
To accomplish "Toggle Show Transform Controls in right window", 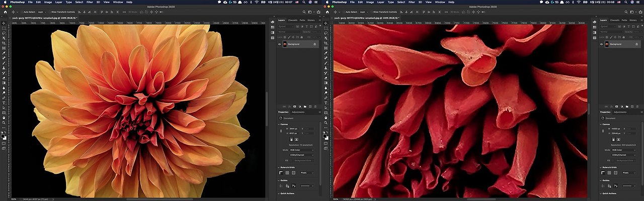I will [371, 12].
